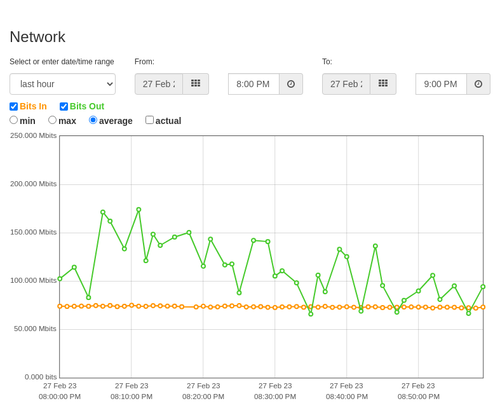
Task: Click the last green data point on the chart
Action: tap(483, 287)
